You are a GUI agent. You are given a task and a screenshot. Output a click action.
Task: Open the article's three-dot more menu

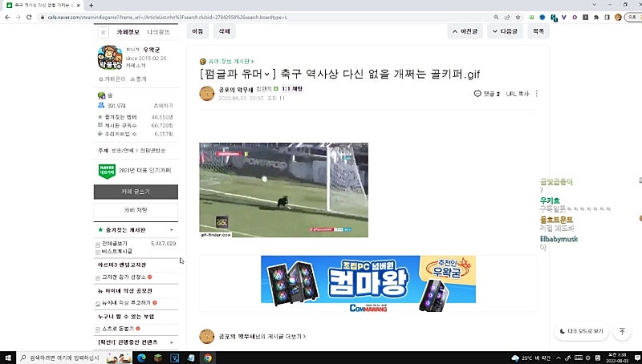click(536, 94)
